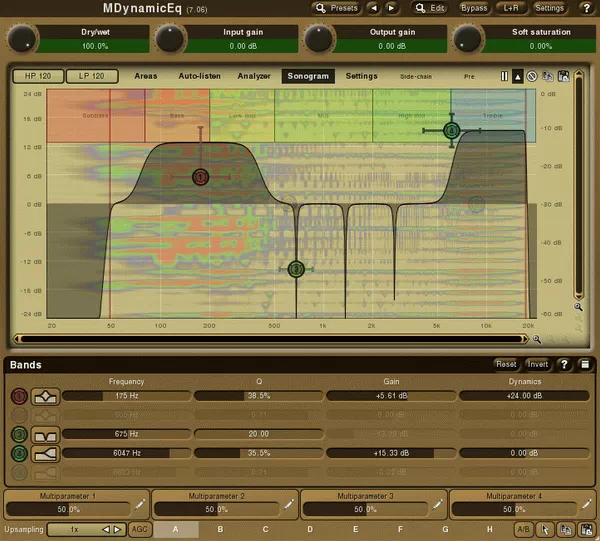
Task: Click the help question mark in Bands panel
Action: click(564, 365)
